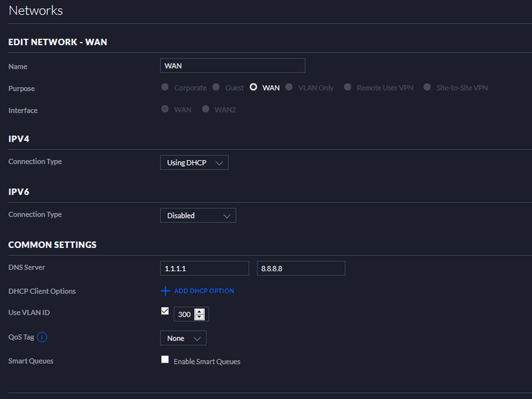The height and width of the screenshot is (399, 532).
Task: Click the EDIT NETWORK - WAN heading
Action: coord(58,42)
